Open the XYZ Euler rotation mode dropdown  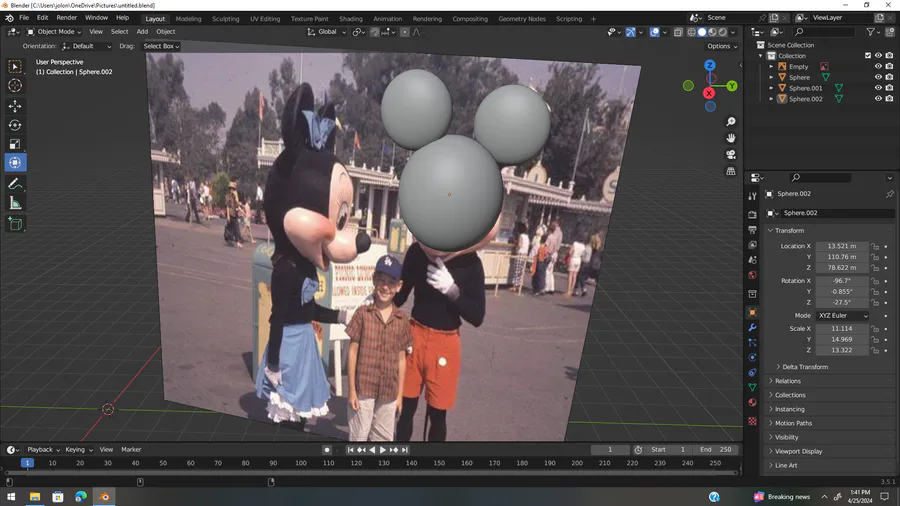[x=843, y=316]
